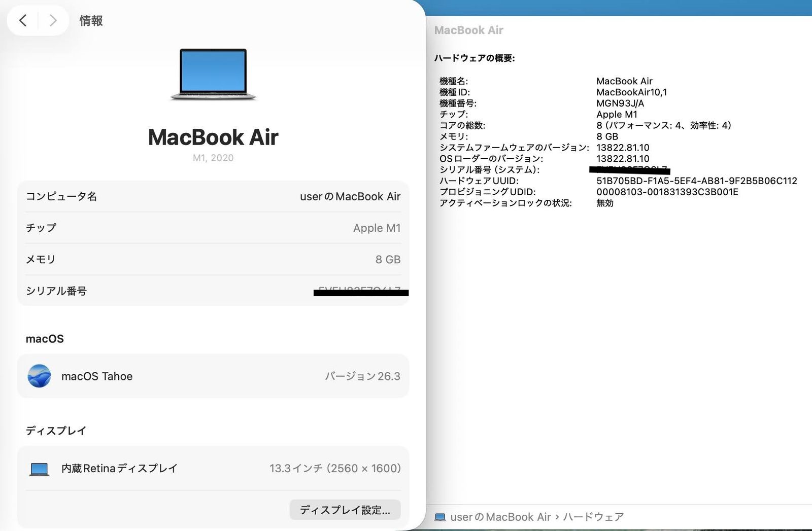Image resolution: width=812 pixels, height=531 pixels.
Task: Select the macOS Tahoe バージョン 26.3 row
Action: (x=213, y=376)
